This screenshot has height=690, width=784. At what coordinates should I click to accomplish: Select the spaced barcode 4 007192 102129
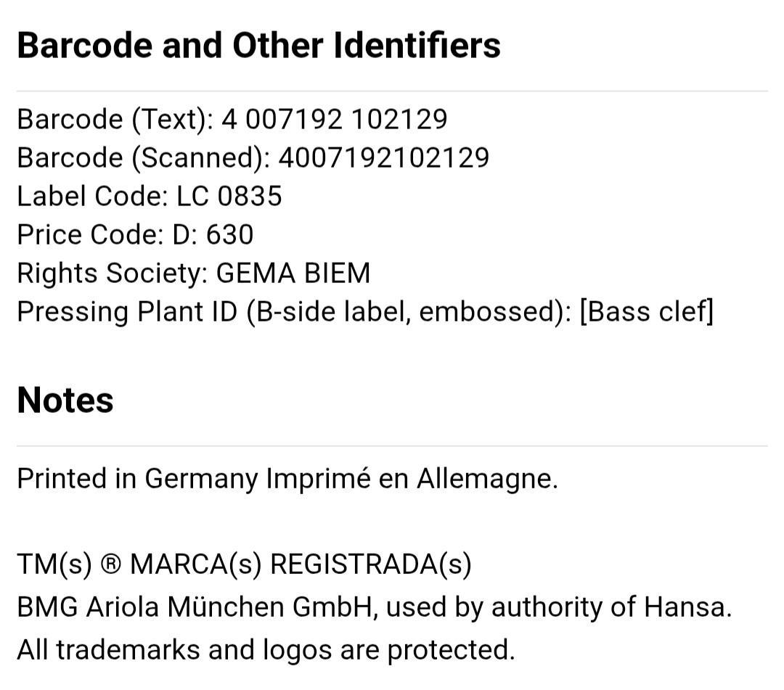335,120
